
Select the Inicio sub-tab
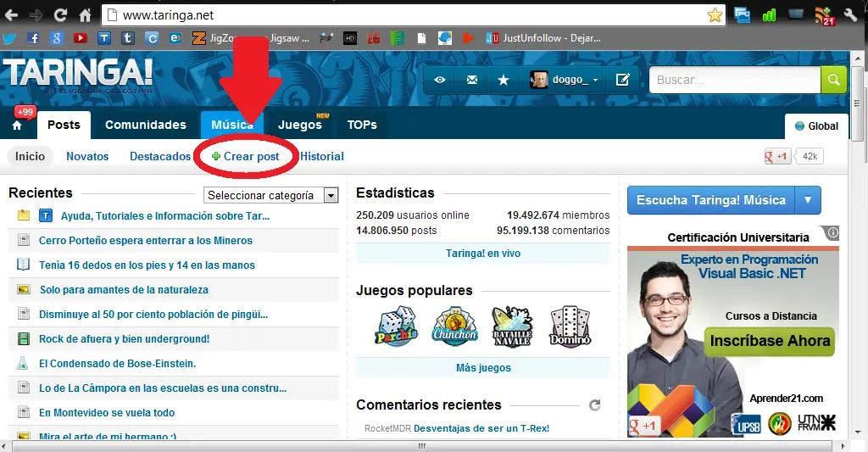click(30, 156)
